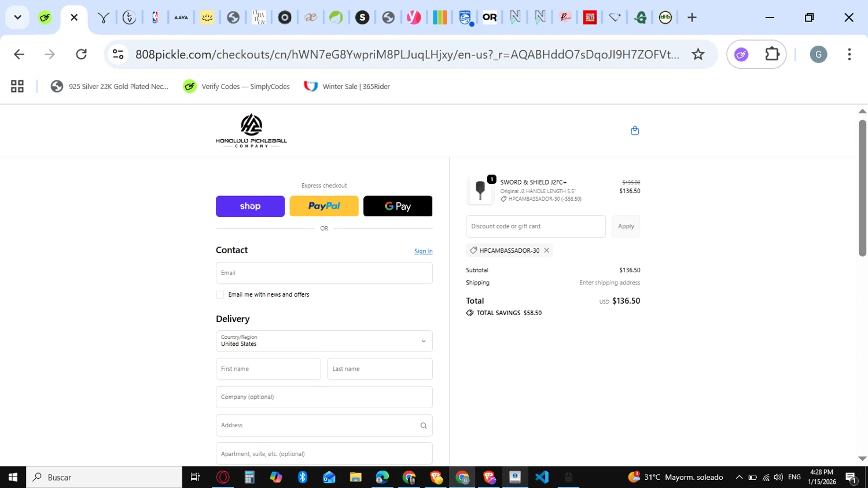The height and width of the screenshot is (488, 868).
Task: Focus the Address field
Action: tap(324, 426)
